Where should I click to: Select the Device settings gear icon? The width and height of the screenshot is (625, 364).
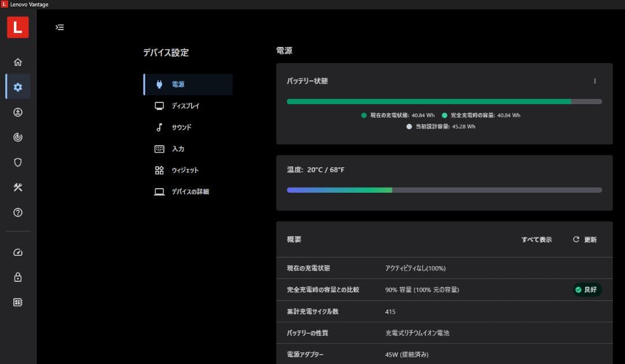coord(18,87)
